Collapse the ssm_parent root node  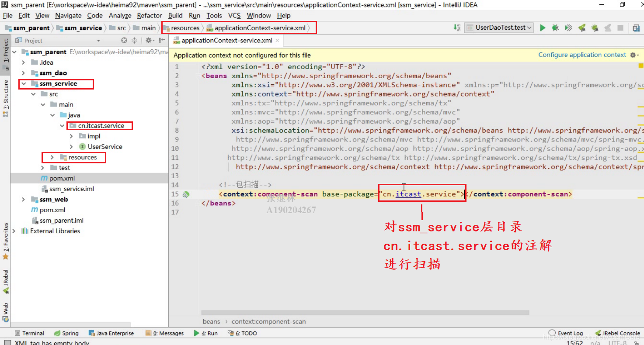[x=15, y=52]
